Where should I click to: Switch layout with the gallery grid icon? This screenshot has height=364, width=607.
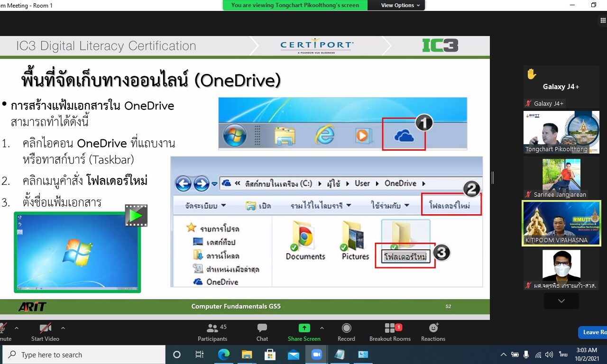(603, 20)
